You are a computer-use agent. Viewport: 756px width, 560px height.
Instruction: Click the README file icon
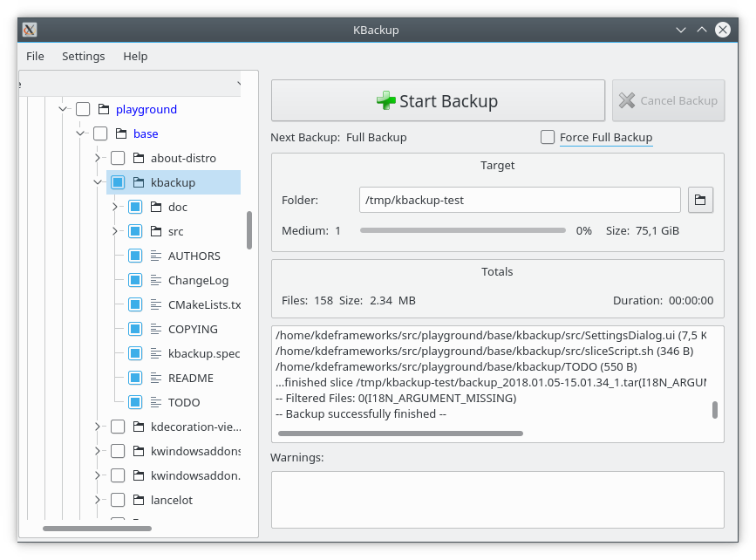tap(156, 379)
